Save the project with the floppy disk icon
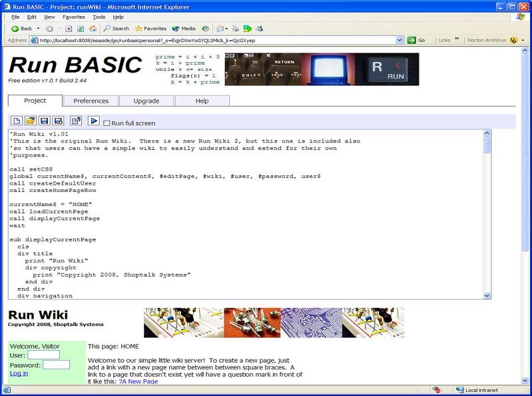This screenshot has width=532, height=396. (x=44, y=121)
